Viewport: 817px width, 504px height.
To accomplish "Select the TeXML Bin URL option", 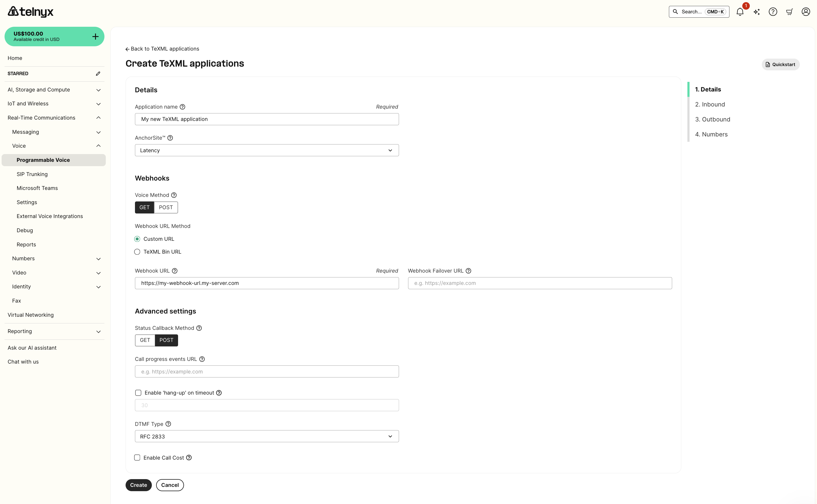I will click(x=137, y=252).
